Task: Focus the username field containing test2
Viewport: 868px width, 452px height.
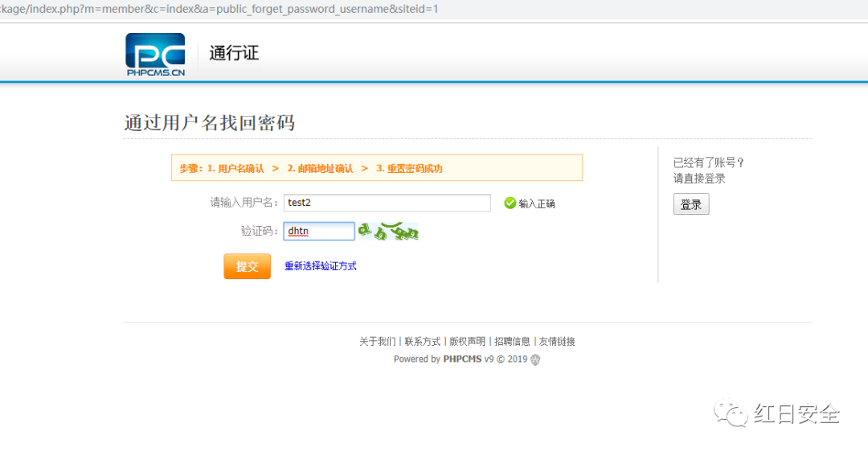Action: point(387,203)
